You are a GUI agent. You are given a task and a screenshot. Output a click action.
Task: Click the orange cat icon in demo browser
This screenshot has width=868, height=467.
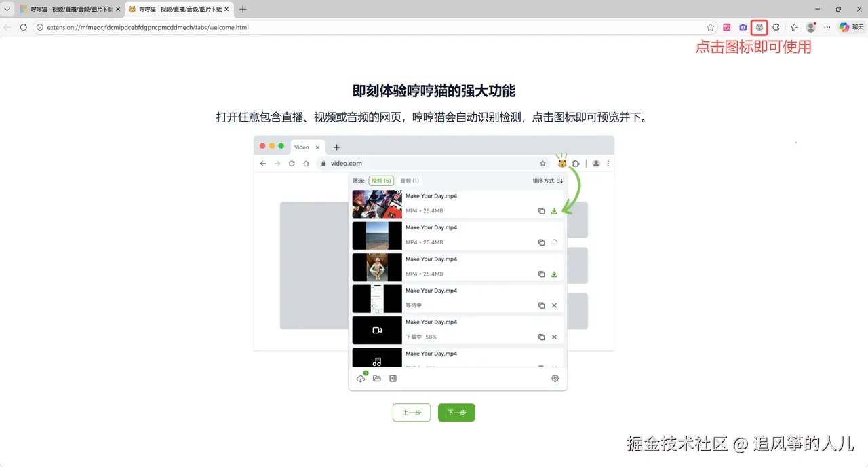pyautogui.click(x=562, y=163)
